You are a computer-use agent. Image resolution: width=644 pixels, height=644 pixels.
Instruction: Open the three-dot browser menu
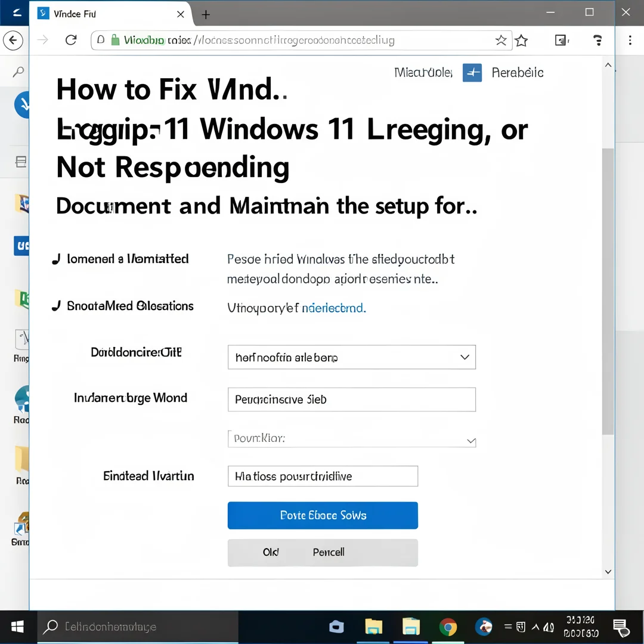(x=630, y=41)
